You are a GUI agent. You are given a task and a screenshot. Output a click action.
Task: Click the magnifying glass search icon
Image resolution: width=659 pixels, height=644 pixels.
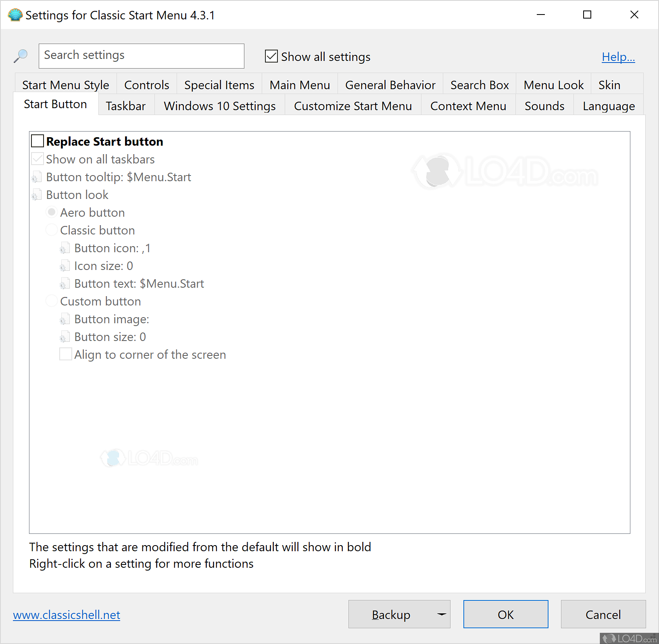[x=21, y=56]
